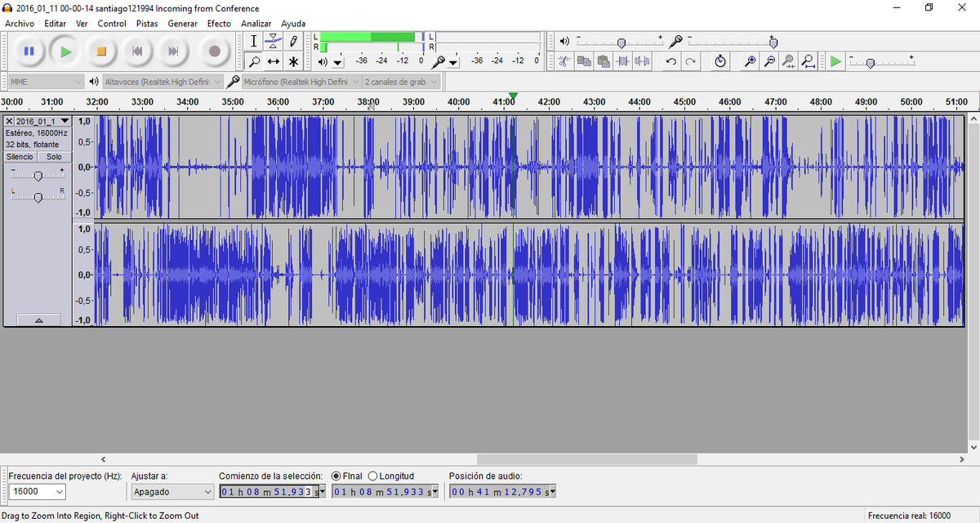Viewport: 980px width, 523px height.
Task: Click the Sync-Lock tracks clock icon
Action: (x=719, y=61)
